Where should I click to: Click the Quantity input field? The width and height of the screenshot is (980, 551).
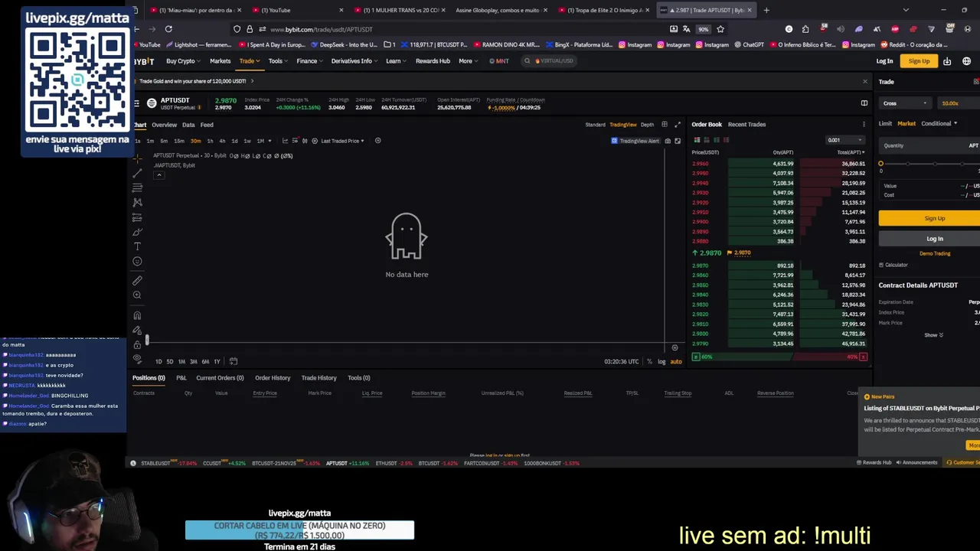[929, 145]
